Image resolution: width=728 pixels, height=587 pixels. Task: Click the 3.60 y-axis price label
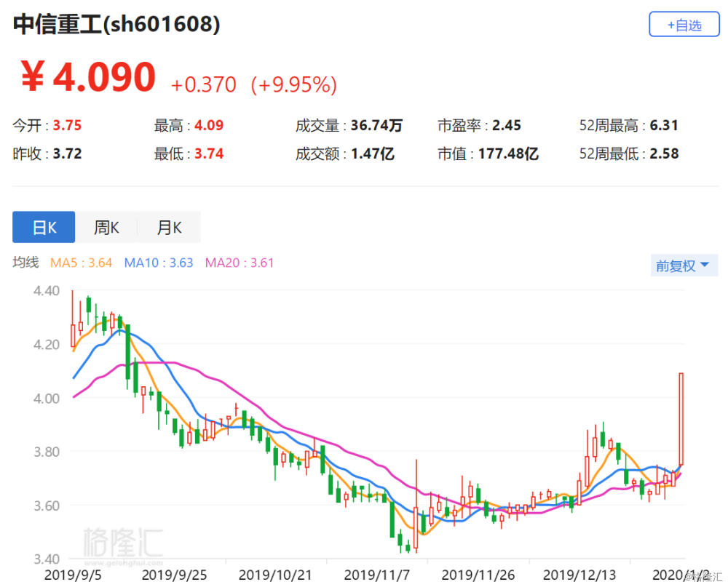(47, 506)
